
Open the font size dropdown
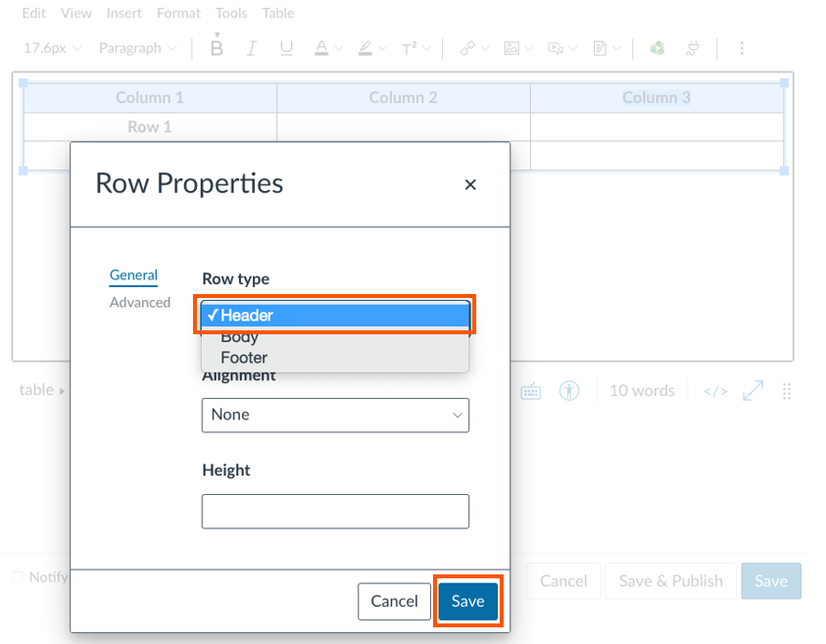click(x=53, y=48)
